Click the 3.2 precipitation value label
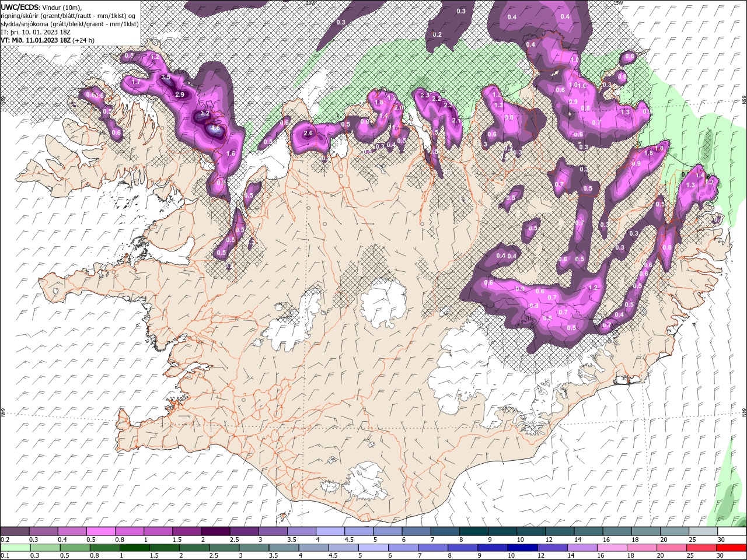This screenshot has height=560, width=747. (205, 113)
